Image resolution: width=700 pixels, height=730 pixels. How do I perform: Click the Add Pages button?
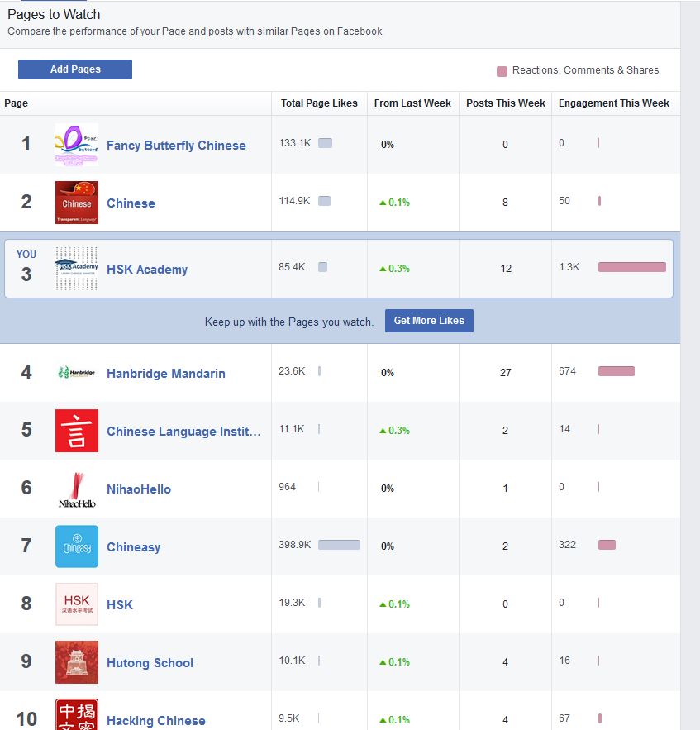tap(75, 69)
